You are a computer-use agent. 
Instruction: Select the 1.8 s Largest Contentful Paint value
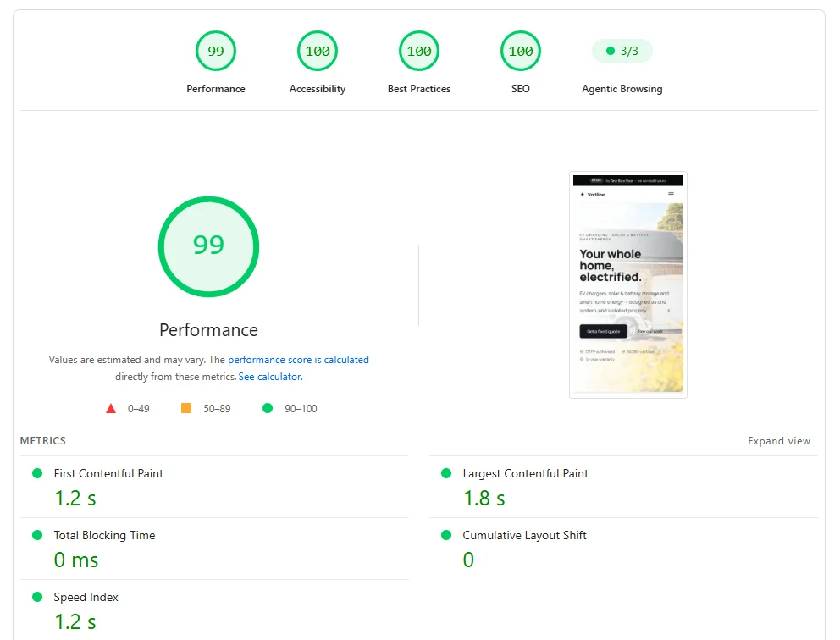pyautogui.click(x=484, y=498)
